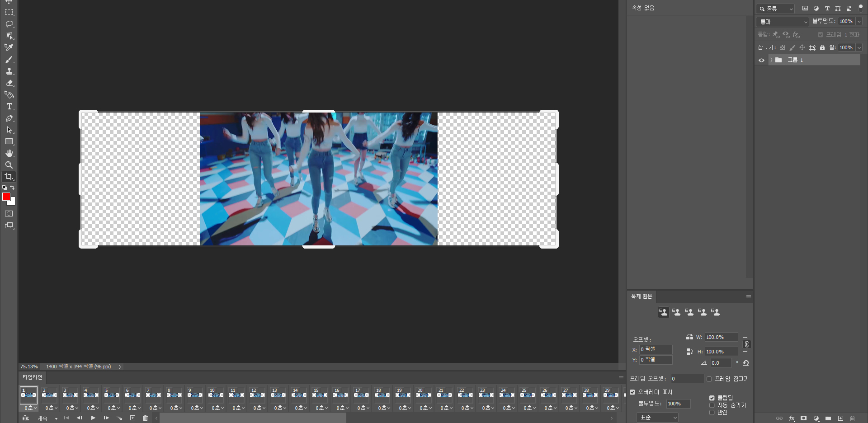Lock transparent pixels icon
Viewport: 868px width, 423px height.
coord(782,47)
